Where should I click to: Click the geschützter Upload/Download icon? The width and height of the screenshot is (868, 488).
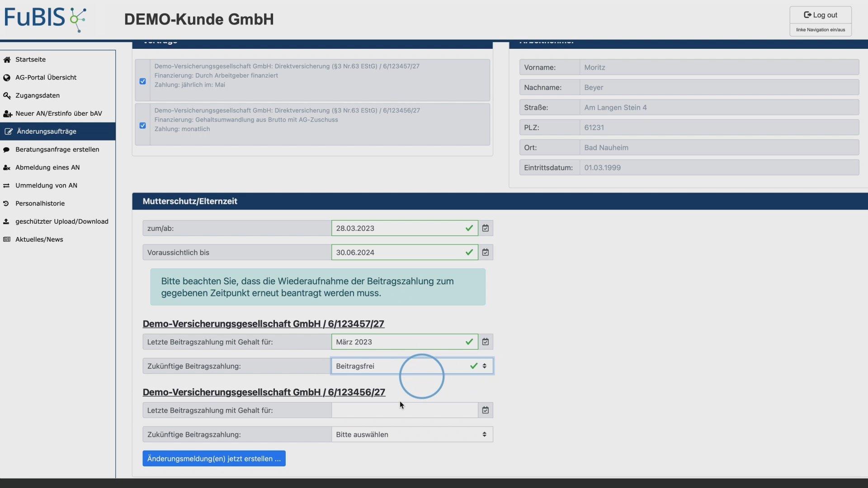click(x=6, y=221)
